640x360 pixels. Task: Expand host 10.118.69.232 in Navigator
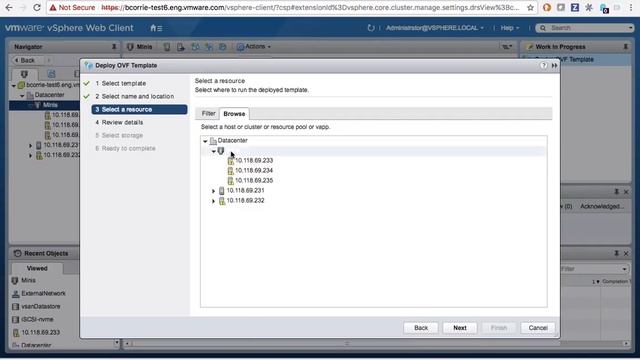pyautogui.click(x=30, y=156)
